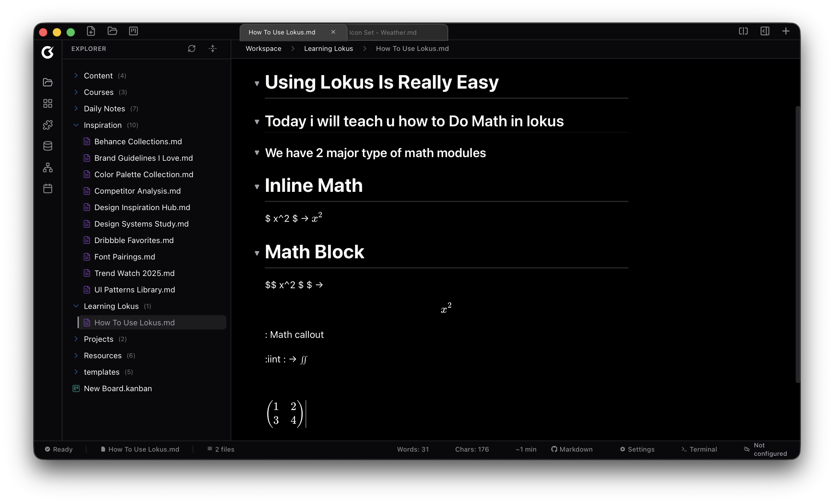This screenshot has height=504, width=834.
Task: Open a new file using the new-file icon
Action: click(x=91, y=31)
